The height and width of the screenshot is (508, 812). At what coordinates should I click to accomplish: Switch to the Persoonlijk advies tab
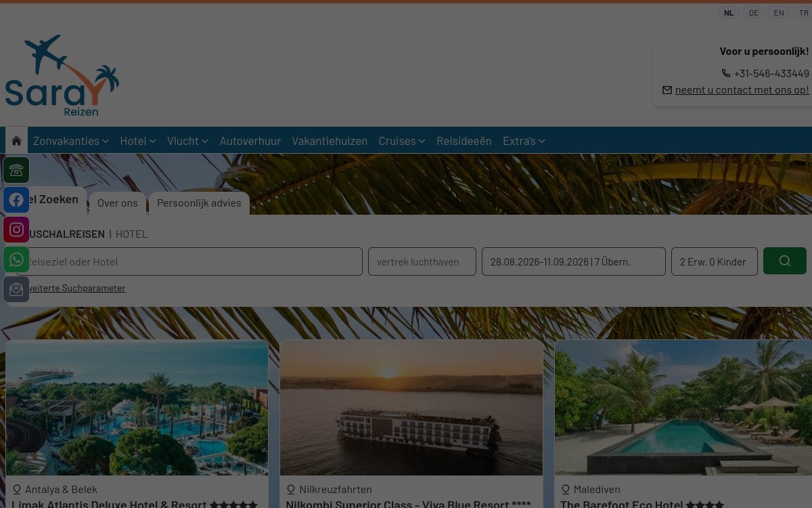[x=199, y=203]
